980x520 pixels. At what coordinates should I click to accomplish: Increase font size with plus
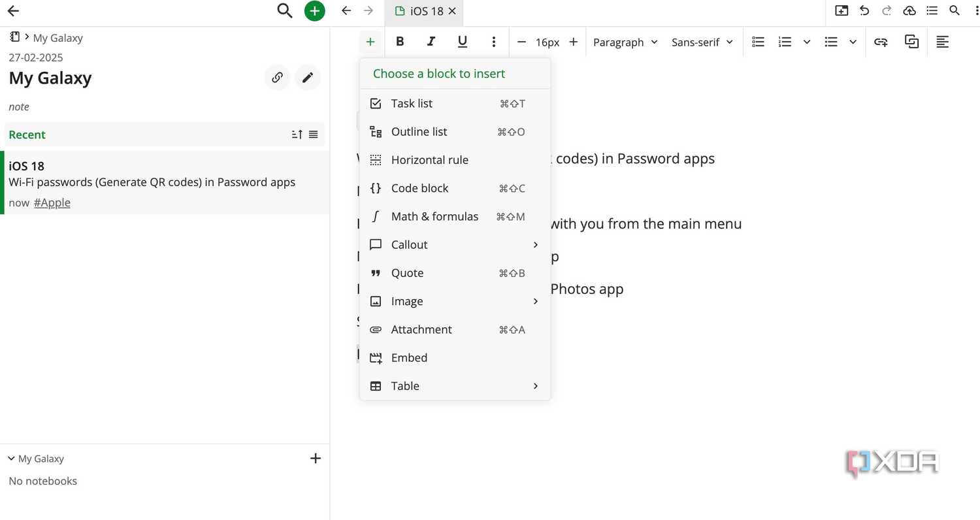tap(573, 42)
